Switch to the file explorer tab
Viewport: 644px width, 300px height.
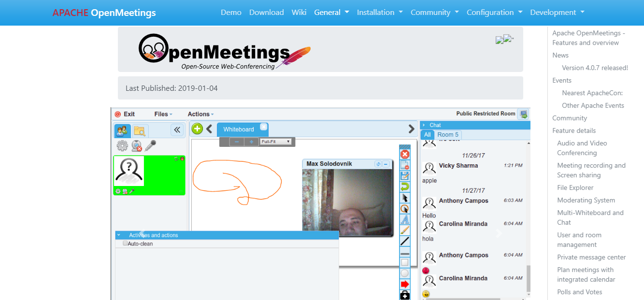(x=140, y=130)
